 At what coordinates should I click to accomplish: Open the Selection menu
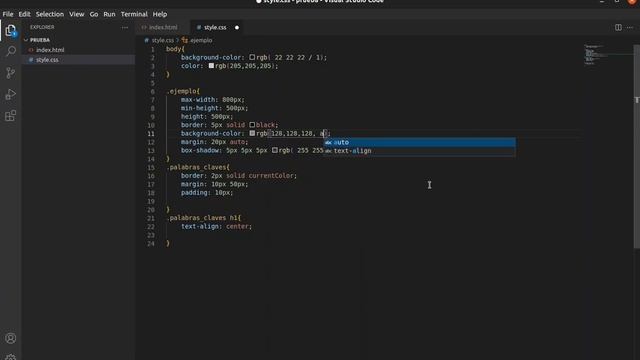tap(50, 14)
